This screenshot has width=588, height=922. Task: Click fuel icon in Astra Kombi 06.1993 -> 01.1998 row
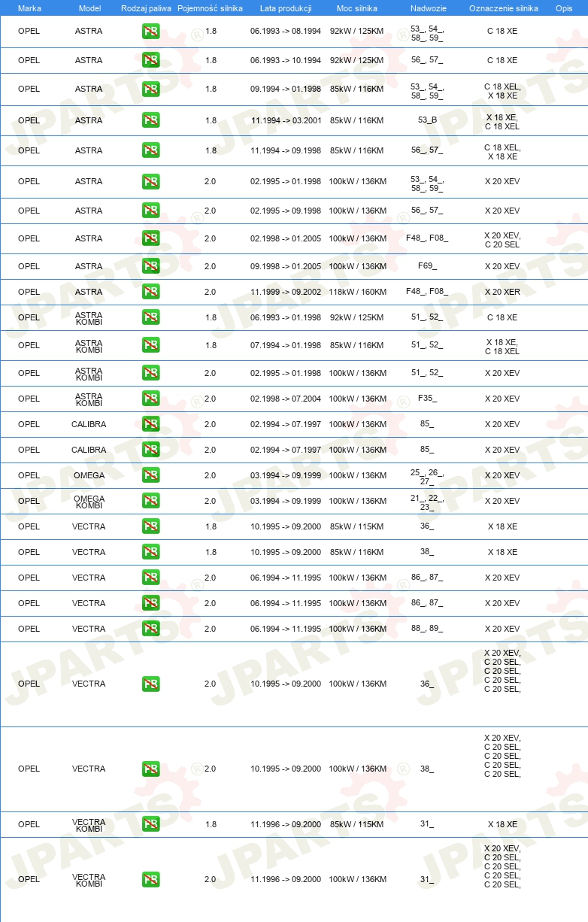(x=150, y=317)
